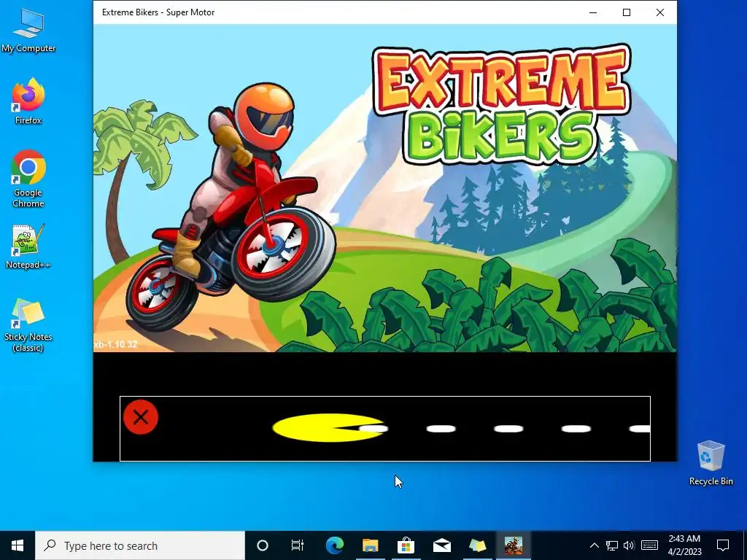Open network status tray icon
Viewport: 747px width, 560px height.
612,545
